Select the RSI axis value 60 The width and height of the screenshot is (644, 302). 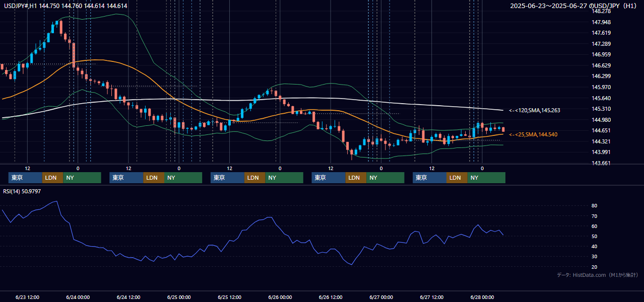coord(595,226)
